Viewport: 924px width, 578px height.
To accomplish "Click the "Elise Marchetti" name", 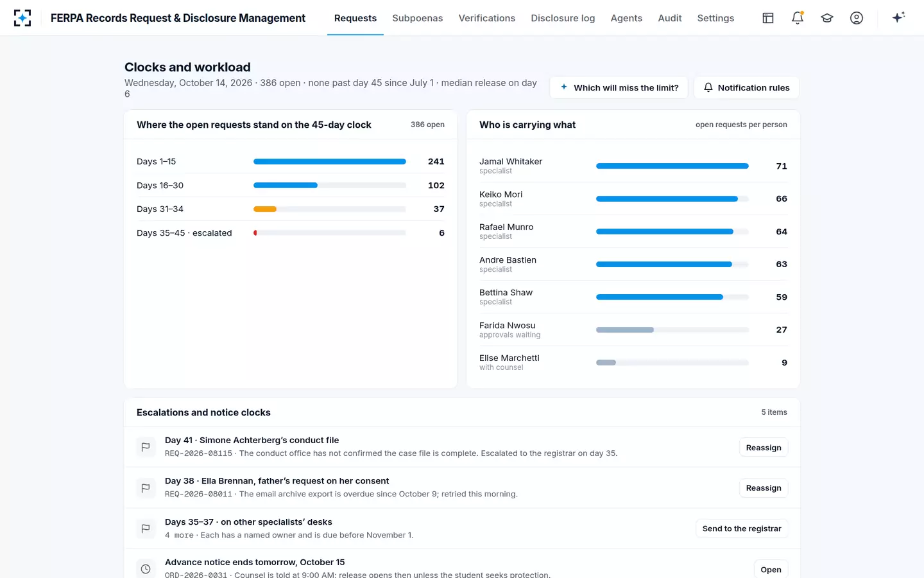I will (x=509, y=358).
